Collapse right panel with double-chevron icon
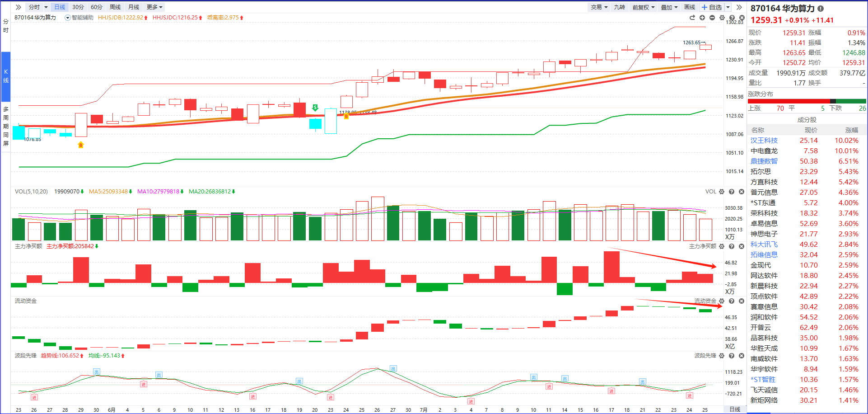Screen dimensions: 868x414 point(739,7)
